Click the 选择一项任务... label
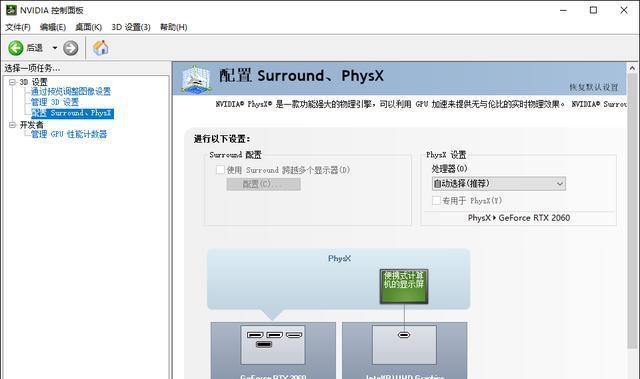 32,68
